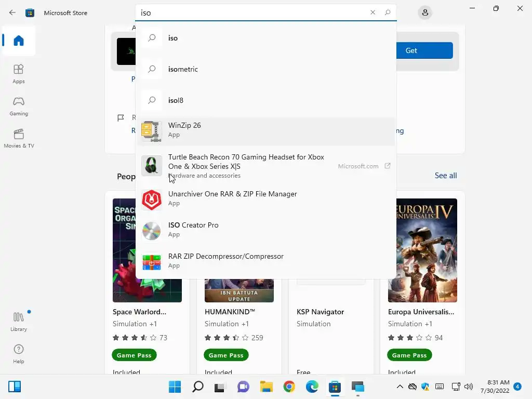Launch Google Chrome from the taskbar

coord(289,387)
